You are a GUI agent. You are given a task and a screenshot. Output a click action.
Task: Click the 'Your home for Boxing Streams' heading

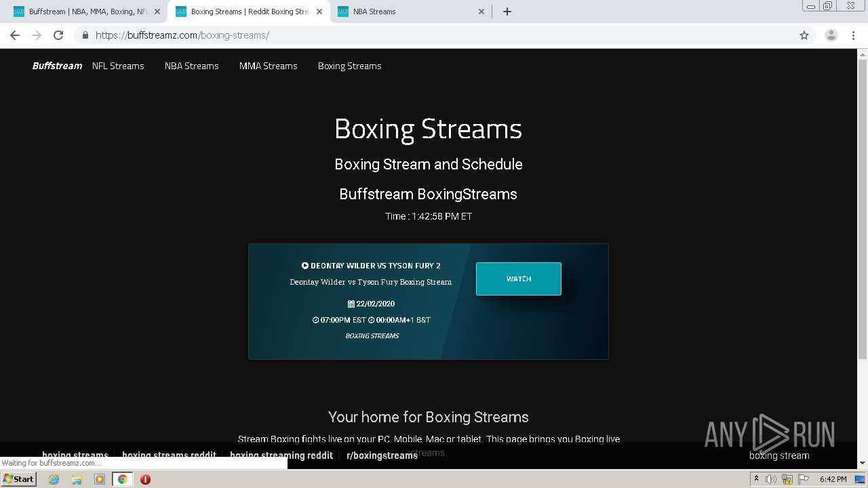pyautogui.click(x=429, y=417)
